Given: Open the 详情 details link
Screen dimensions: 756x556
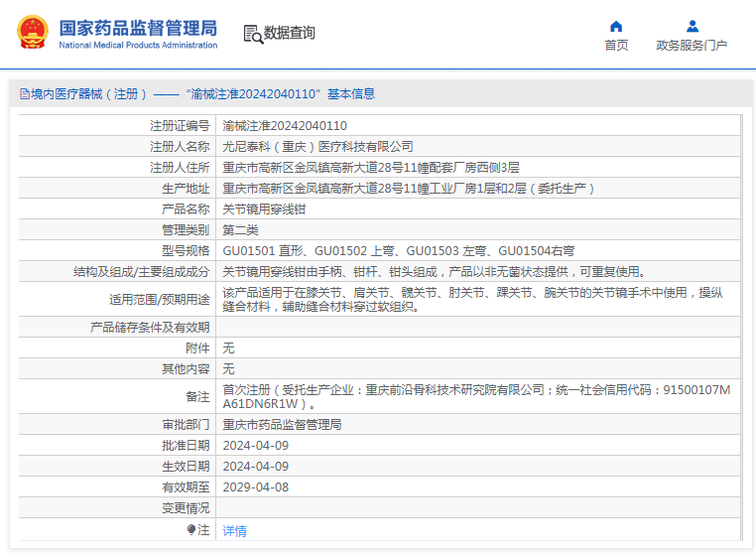Looking at the screenshot, I should point(235,531).
